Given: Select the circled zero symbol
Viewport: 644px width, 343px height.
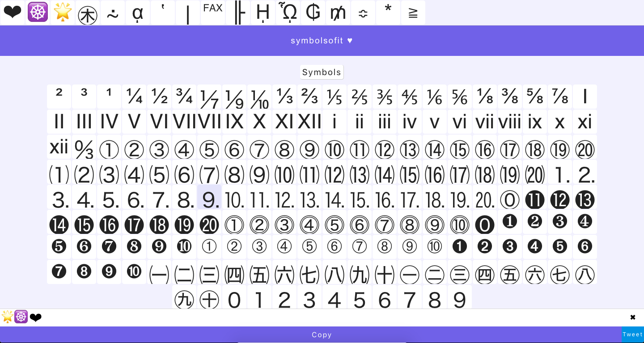Looking at the screenshot, I should pyautogui.click(x=510, y=200).
